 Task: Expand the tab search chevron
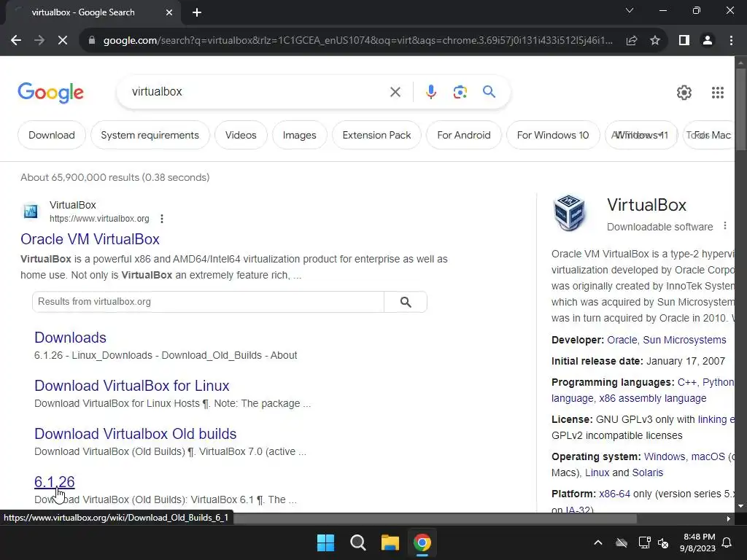point(630,10)
